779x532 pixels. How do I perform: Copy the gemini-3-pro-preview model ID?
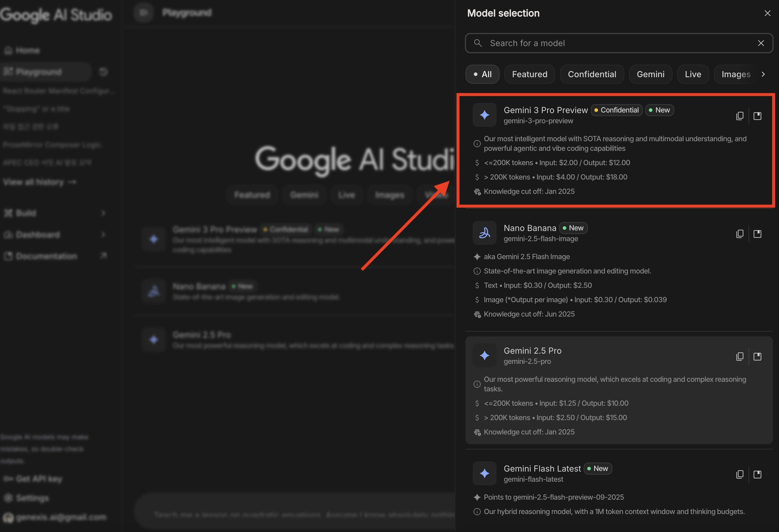pos(739,116)
